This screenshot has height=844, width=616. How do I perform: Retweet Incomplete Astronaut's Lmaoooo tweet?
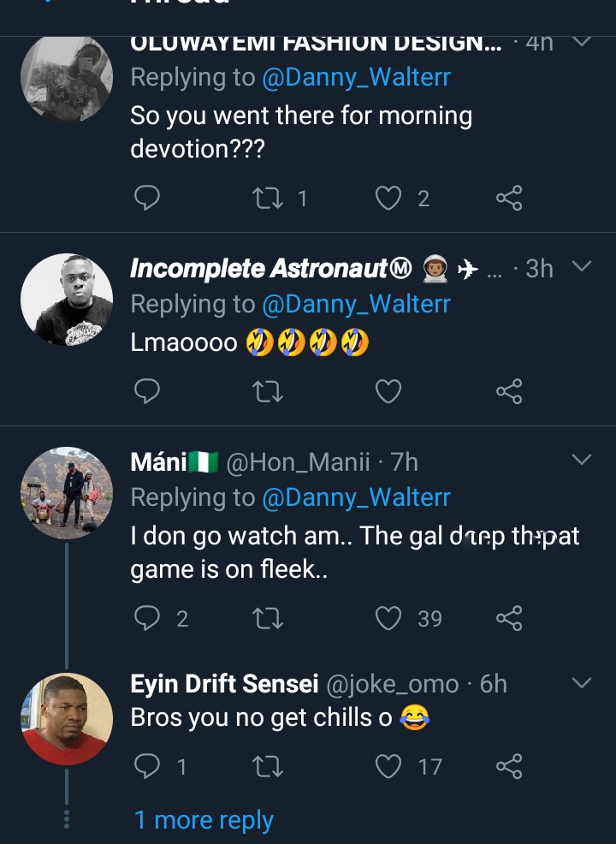point(268,392)
